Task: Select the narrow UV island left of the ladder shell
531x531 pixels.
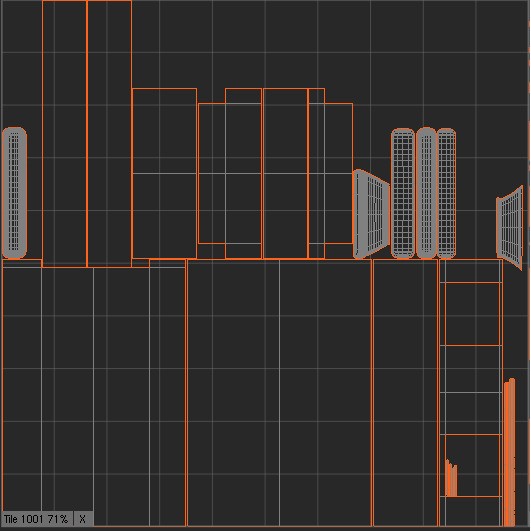Action: [x=405, y=393]
